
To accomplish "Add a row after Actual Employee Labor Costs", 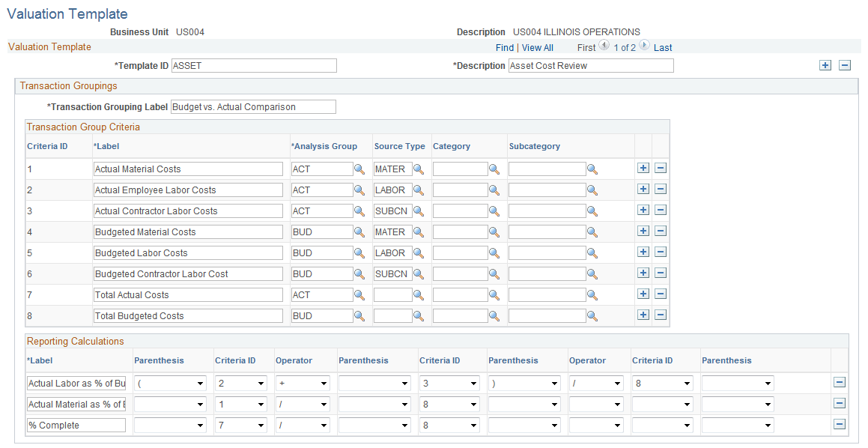I will coord(643,189).
